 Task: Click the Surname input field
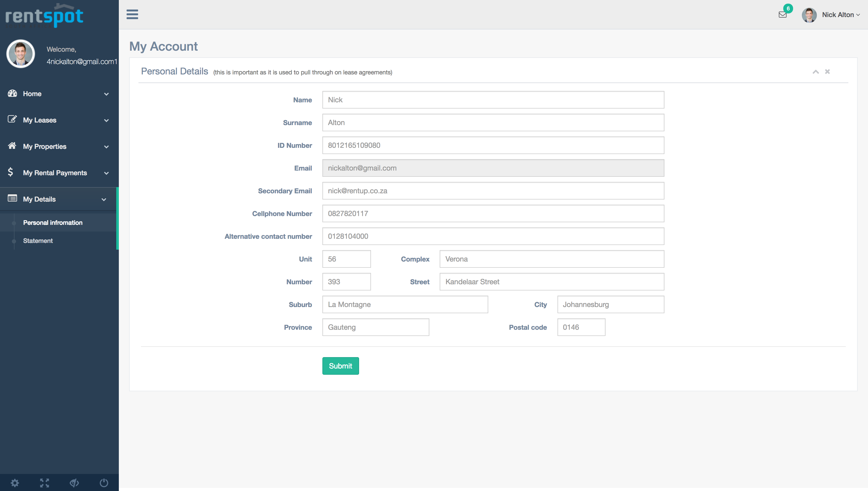point(493,122)
